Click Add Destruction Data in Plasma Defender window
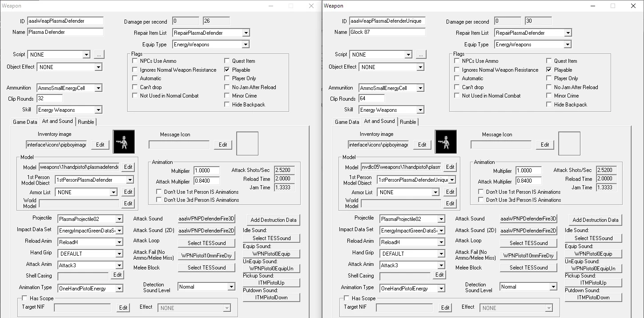Image resolution: width=644 pixels, height=318 pixels. click(x=274, y=220)
